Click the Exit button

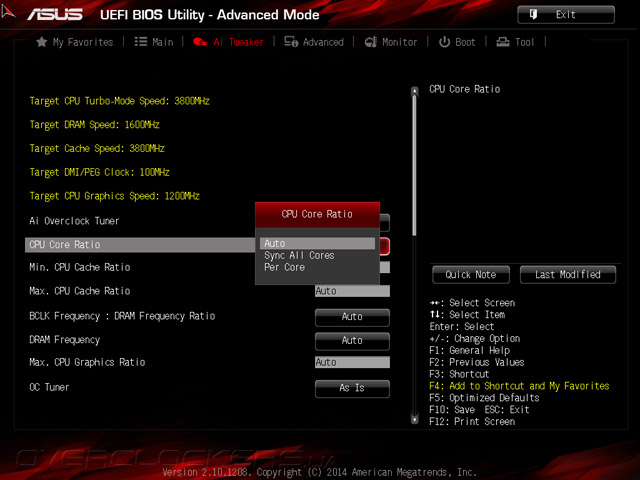pyautogui.click(x=566, y=15)
